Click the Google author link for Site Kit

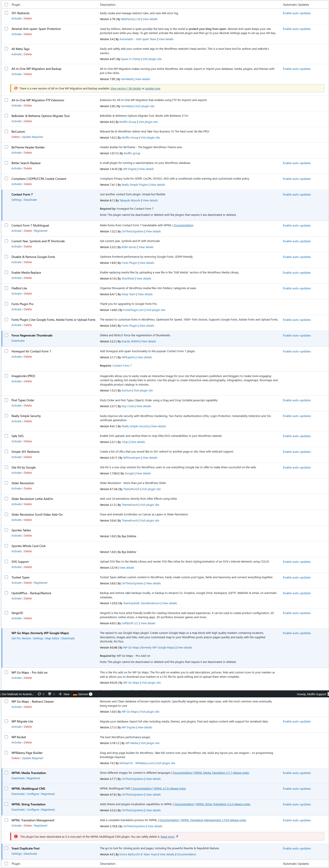coord(129,473)
